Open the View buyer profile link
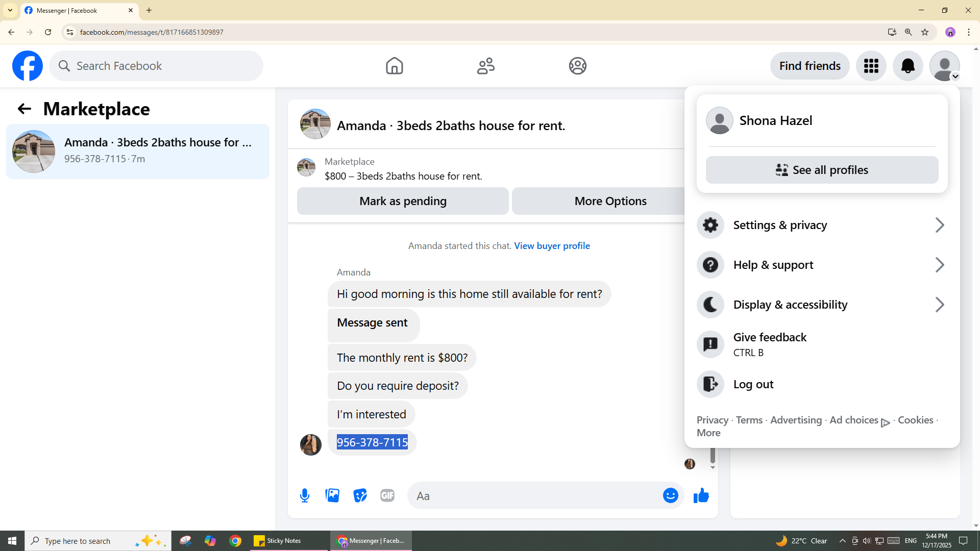Screen dimensions: 980x551 pos(552,246)
